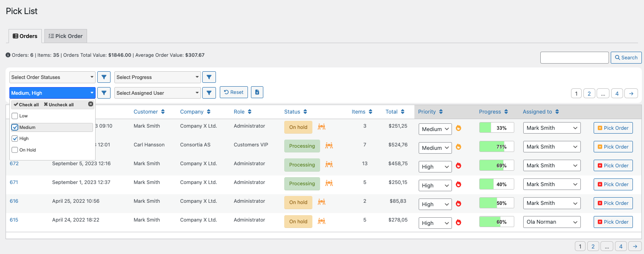Click inside the search input field
Viewport: 644px width, 254px height.
coord(574,57)
